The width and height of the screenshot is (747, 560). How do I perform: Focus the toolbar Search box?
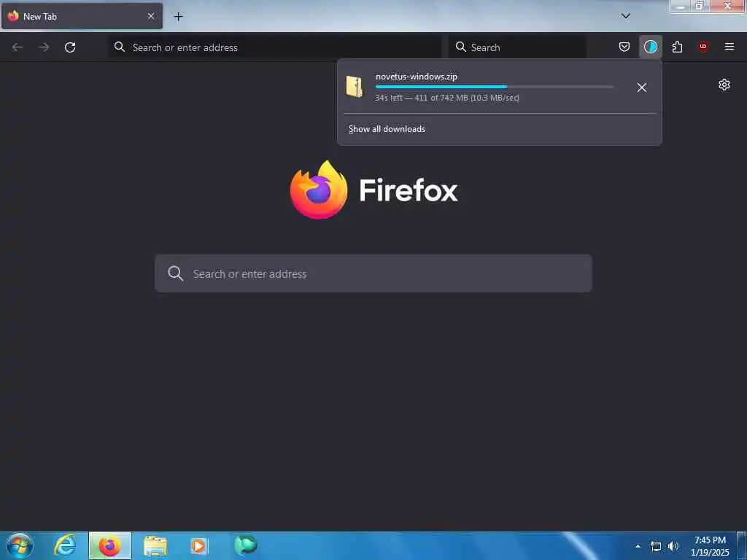point(517,47)
